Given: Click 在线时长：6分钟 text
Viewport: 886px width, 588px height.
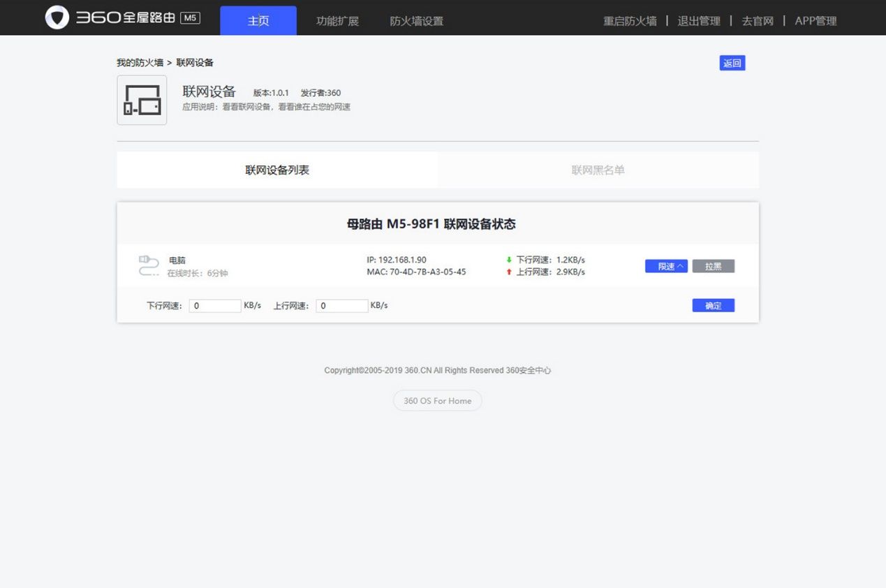Looking at the screenshot, I should coord(198,273).
